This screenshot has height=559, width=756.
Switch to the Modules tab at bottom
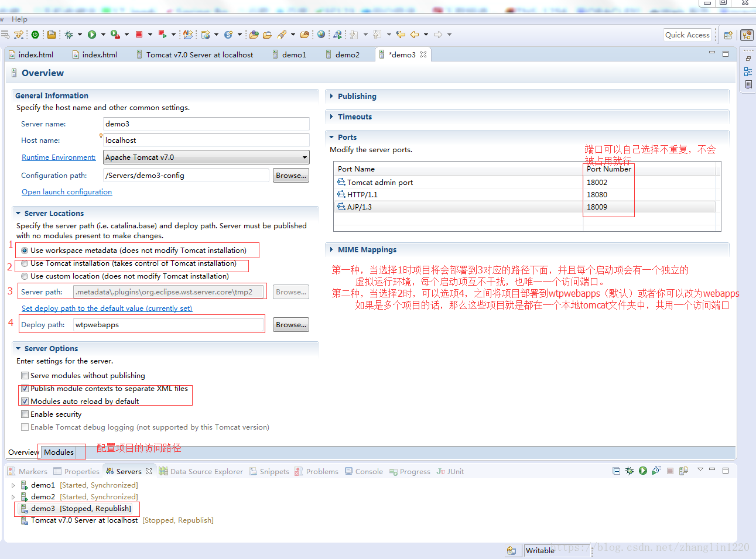coord(59,452)
